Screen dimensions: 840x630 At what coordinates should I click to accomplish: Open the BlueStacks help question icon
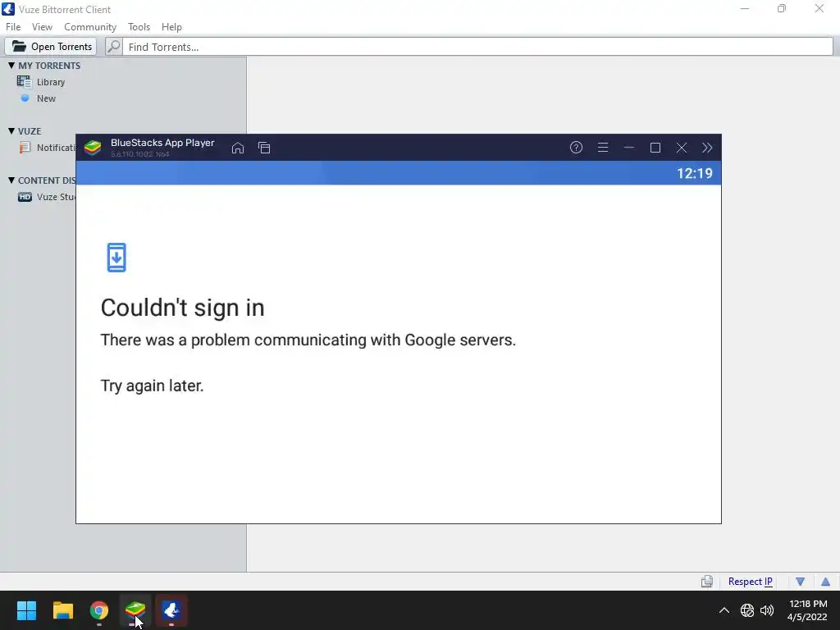click(x=576, y=148)
